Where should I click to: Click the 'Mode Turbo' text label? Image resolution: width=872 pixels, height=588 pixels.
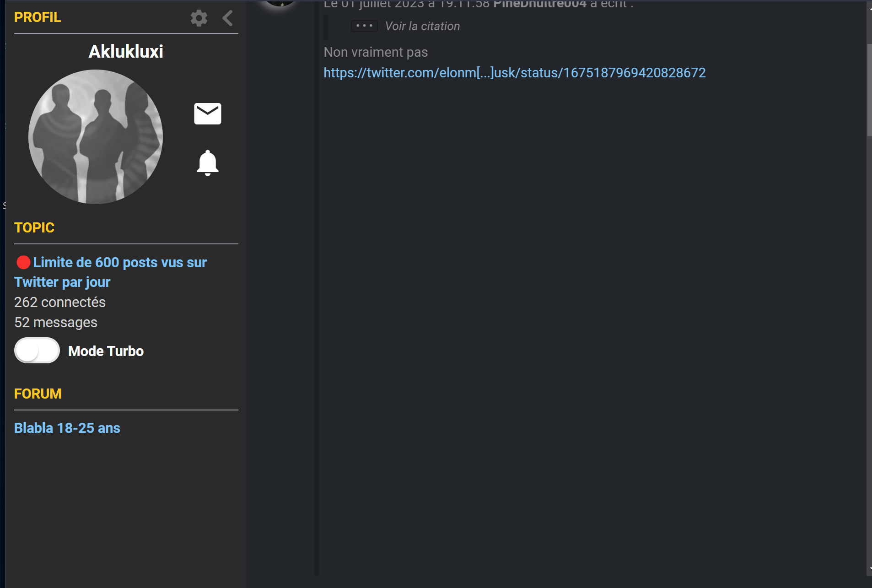click(x=106, y=351)
